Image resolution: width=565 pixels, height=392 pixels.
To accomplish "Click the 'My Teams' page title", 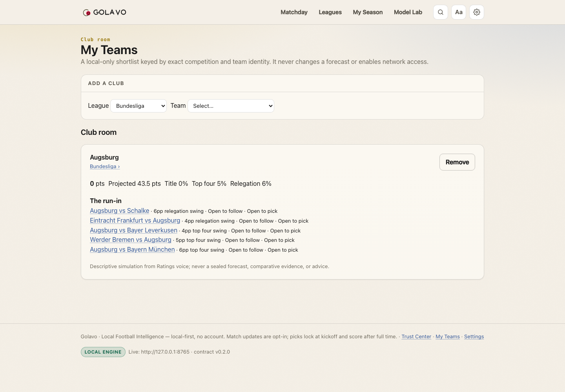I will click(109, 50).
